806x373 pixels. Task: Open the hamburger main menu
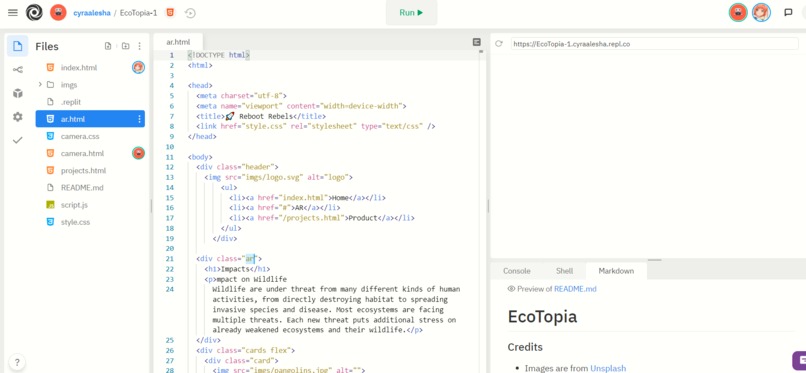pyautogui.click(x=13, y=13)
